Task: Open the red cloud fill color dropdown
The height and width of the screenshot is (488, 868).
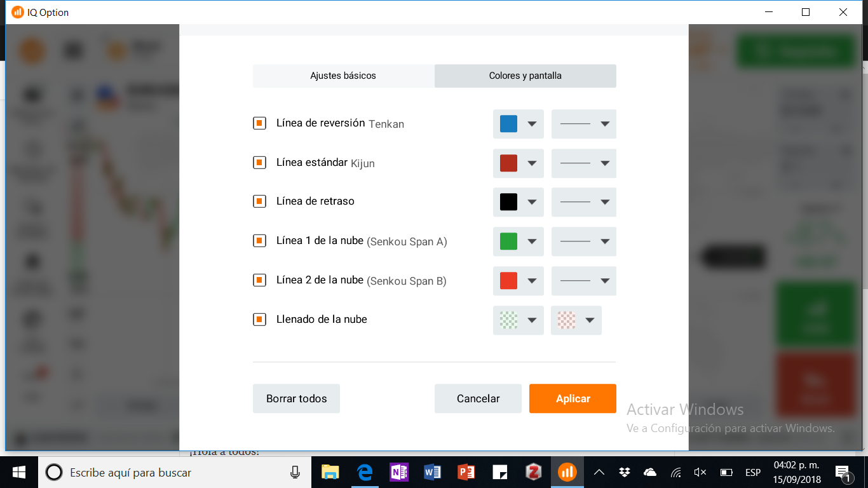Action: click(x=576, y=320)
